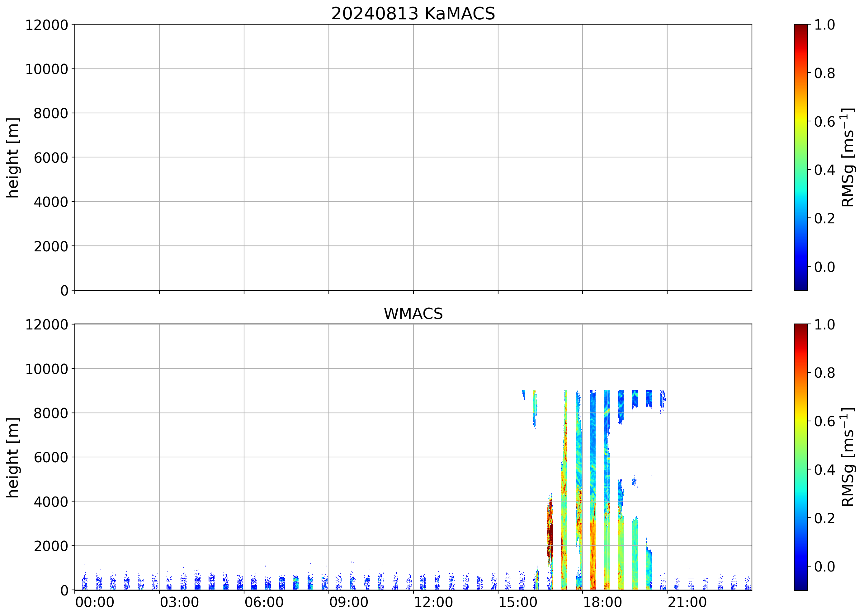Click the 0.4 tick on the bottom colorbar
The height and width of the screenshot is (616, 864).
(824, 469)
